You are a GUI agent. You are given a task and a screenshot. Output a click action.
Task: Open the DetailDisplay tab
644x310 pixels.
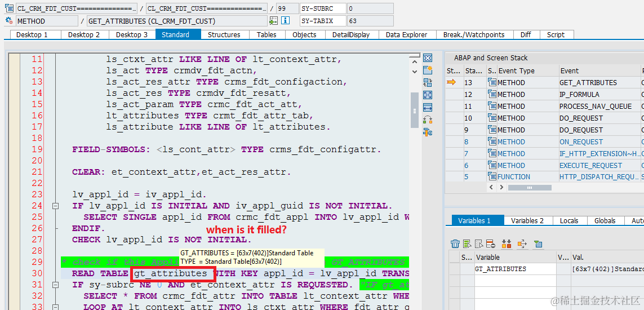[x=351, y=35]
